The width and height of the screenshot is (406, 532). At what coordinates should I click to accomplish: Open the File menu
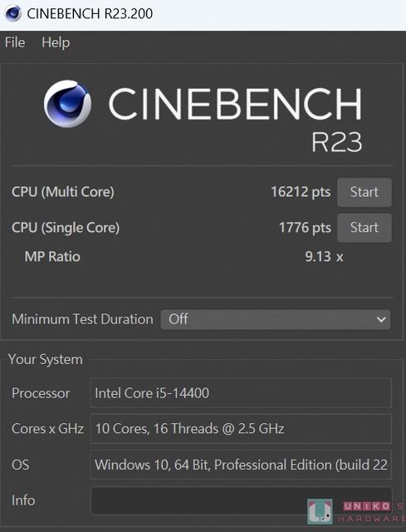(15, 42)
